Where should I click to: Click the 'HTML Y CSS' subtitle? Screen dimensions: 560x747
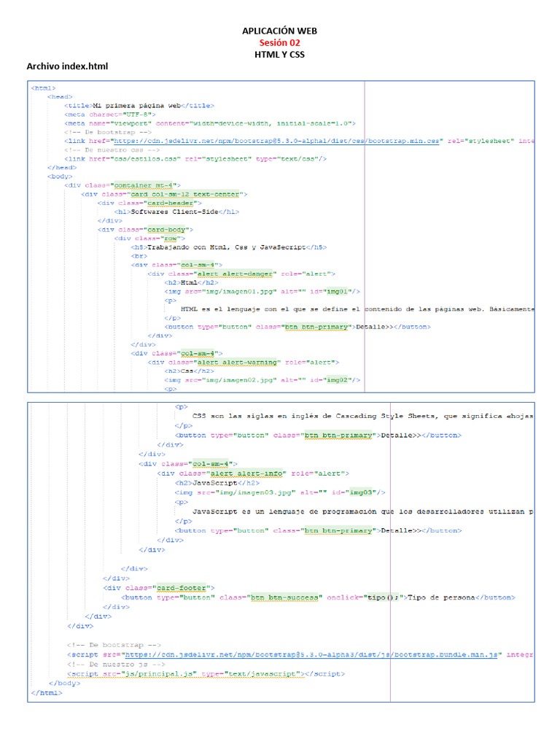coord(279,54)
